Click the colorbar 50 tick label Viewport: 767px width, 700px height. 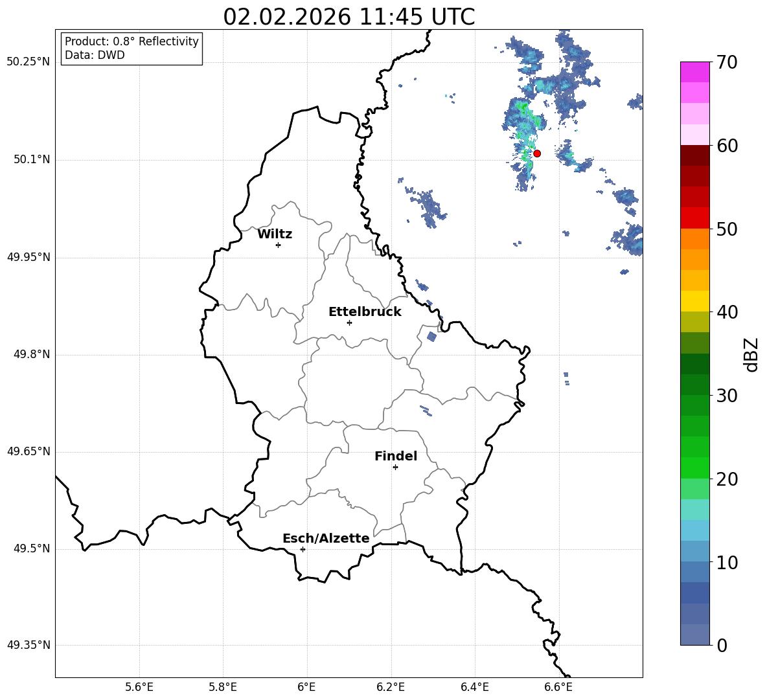pyautogui.click(x=727, y=229)
